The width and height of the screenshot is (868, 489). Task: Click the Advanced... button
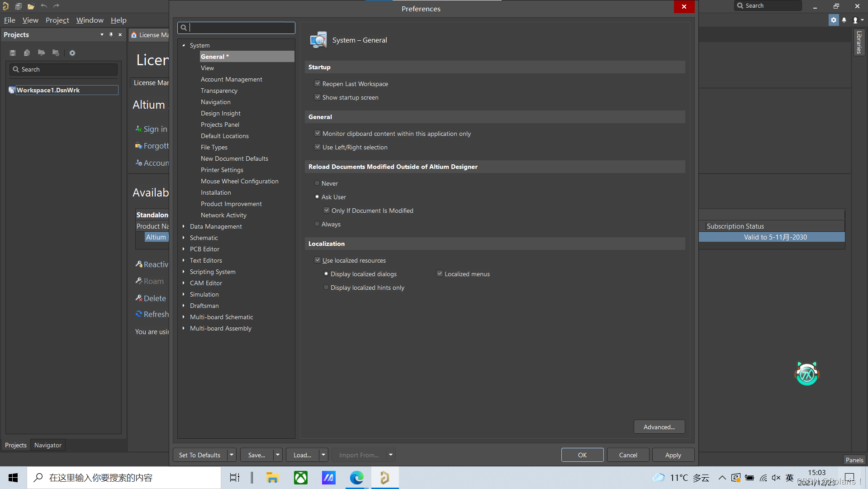659,427
